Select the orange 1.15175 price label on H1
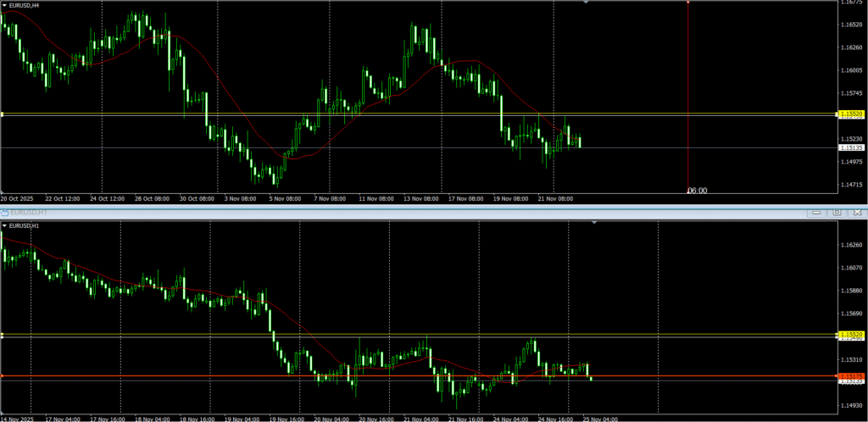Viewport: 868px width, 422px height. tap(850, 375)
